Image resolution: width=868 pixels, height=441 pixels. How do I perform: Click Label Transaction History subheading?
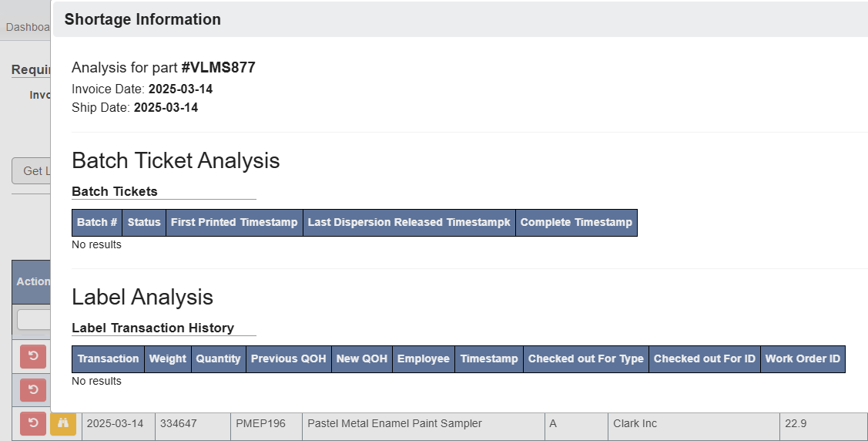[x=152, y=328]
